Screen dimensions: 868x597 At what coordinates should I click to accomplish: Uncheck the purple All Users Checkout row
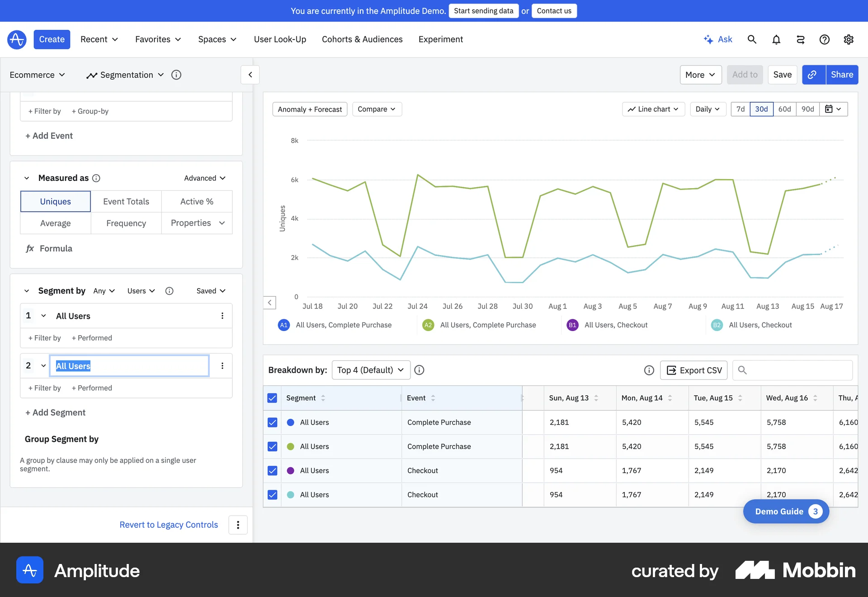[272, 470]
